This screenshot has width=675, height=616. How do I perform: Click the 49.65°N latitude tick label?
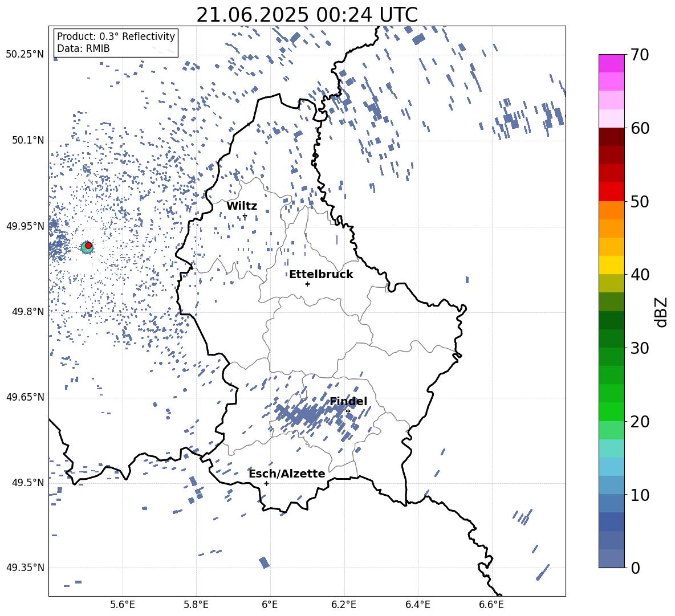tap(25, 397)
